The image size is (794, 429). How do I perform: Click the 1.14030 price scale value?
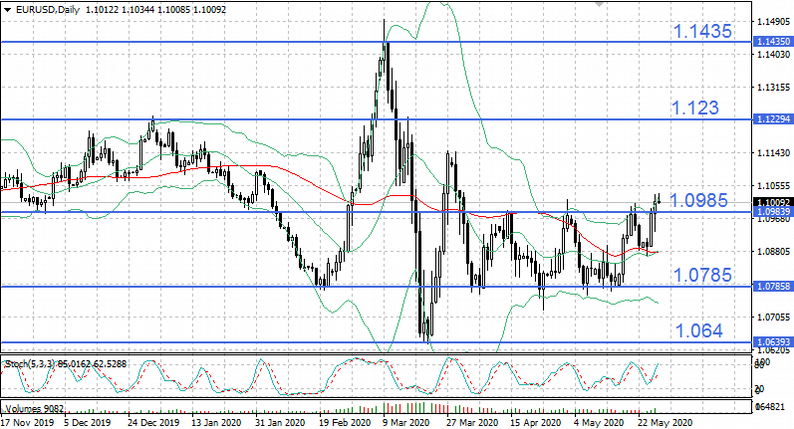click(773, 54)
